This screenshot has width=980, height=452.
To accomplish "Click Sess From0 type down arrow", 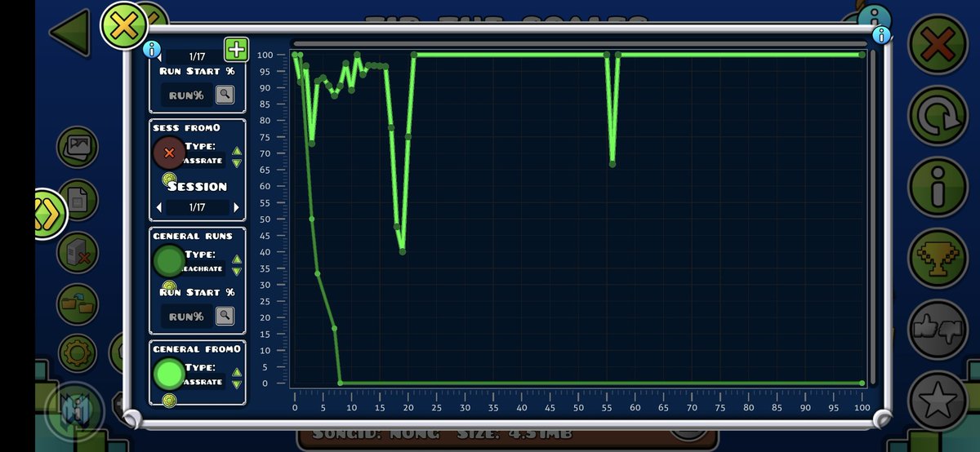I will 237,162.
